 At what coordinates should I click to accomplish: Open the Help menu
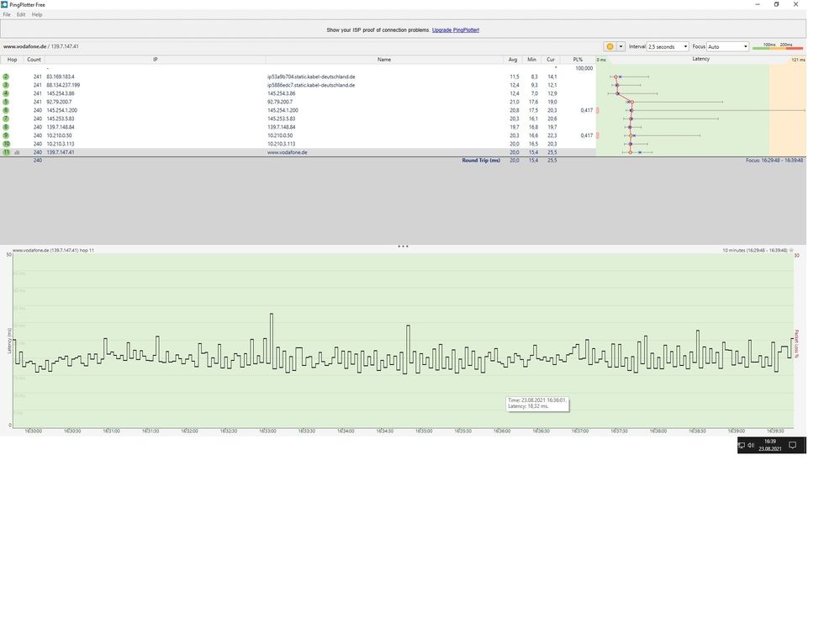pos(37,14)
